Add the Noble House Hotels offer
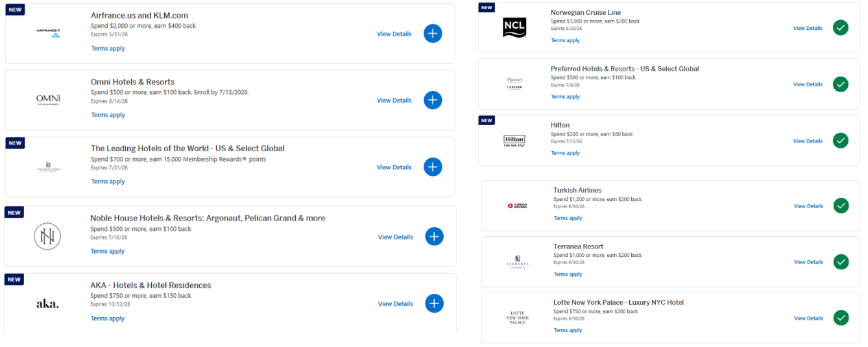The height and width of the screenshot is (347, 868). tap(434, 237)
